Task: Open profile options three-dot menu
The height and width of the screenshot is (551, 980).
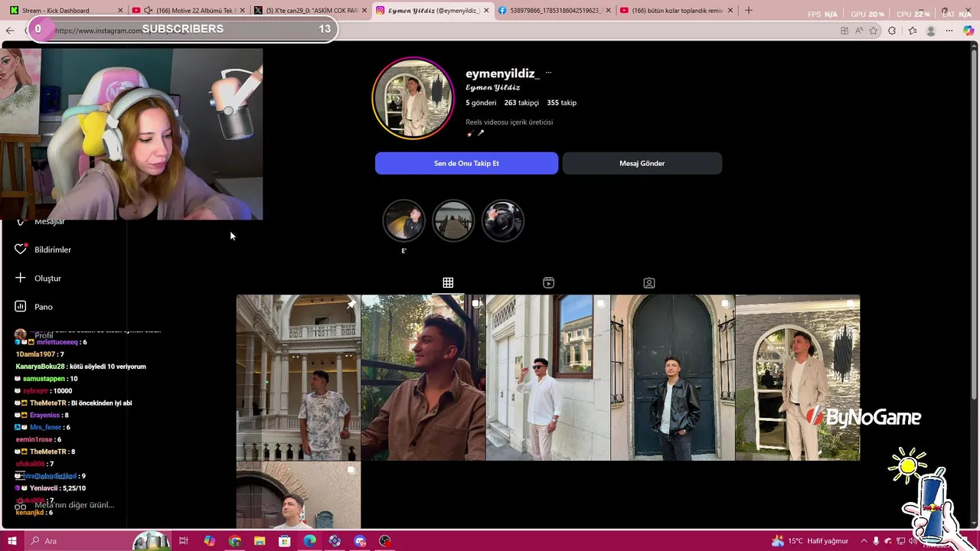Action: 548,73
